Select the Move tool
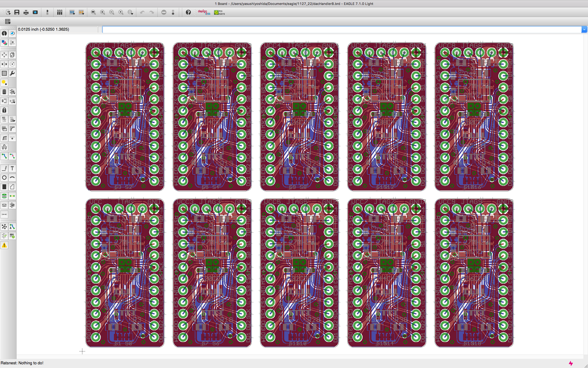 [4, 55]
